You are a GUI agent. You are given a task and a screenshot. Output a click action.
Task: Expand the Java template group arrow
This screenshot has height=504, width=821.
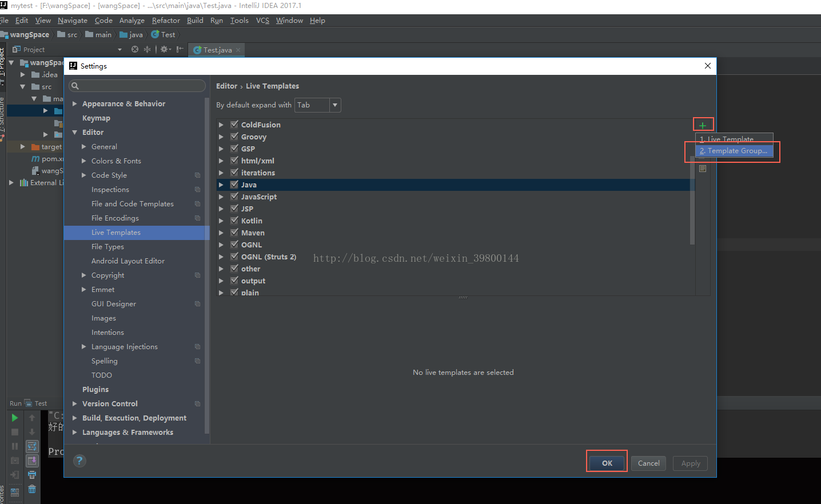pos(221,185)
